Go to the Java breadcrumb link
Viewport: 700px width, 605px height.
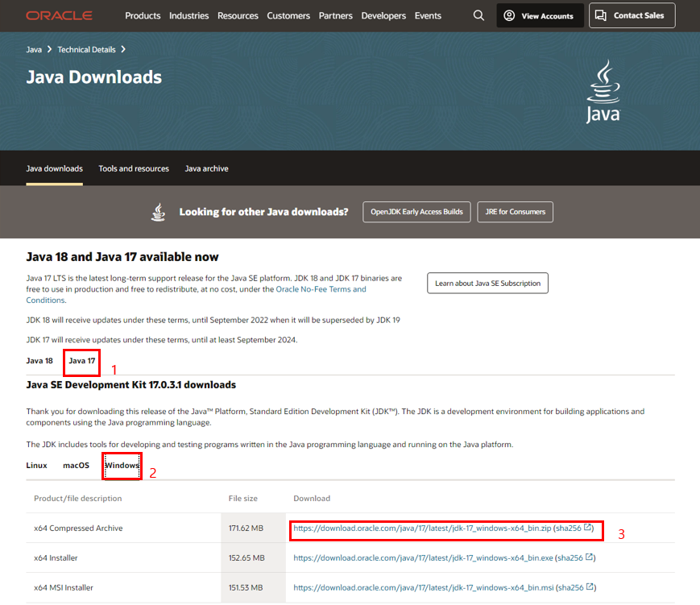[34, 50]
